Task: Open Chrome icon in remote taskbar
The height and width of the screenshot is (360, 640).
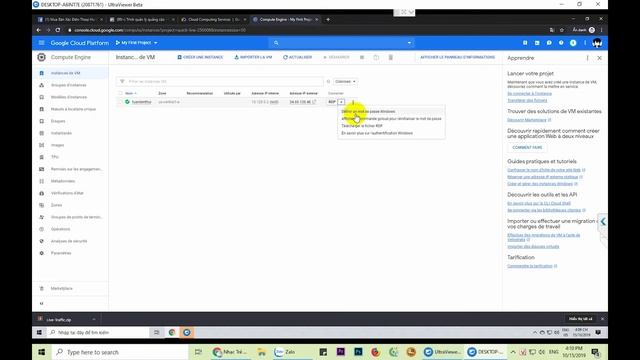Action: pyautogui.click(x=172, y=333)
